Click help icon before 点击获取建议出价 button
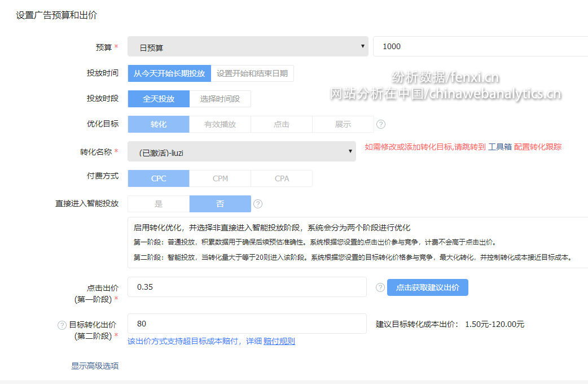This screenshot has height=384, width=588. pyautogui.click(x=380, y=287)
